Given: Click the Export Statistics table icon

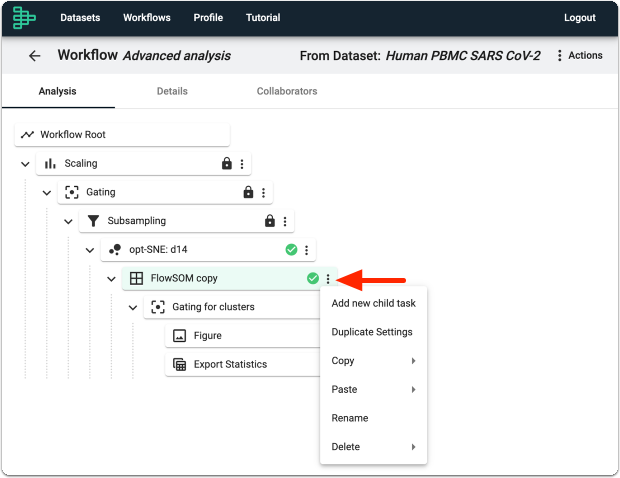Looking at the screenshot, I should [x=180, y=365].
